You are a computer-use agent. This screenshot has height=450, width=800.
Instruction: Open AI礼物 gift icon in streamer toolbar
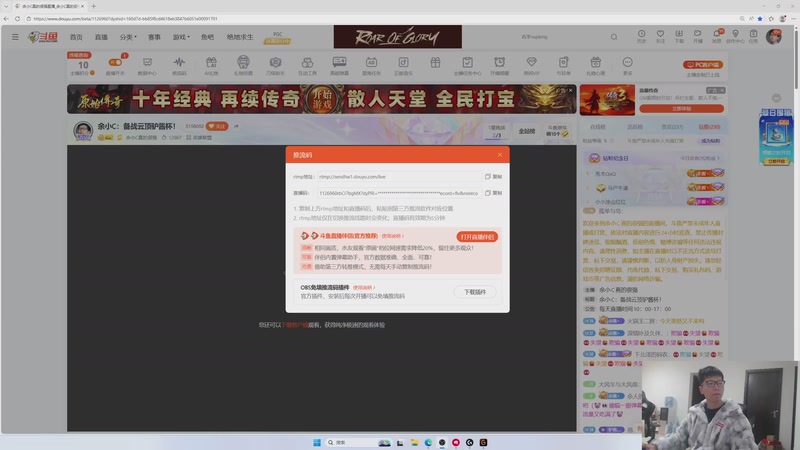click(211, 66)
